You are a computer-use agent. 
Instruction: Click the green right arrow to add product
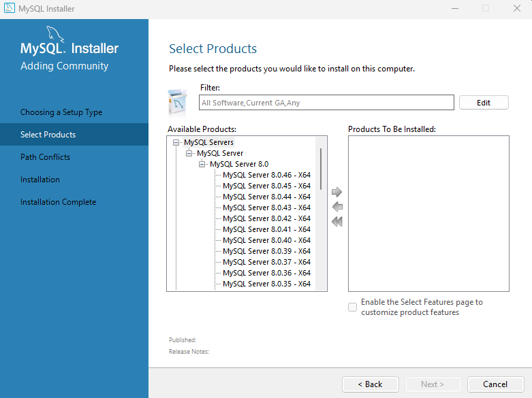337,192
